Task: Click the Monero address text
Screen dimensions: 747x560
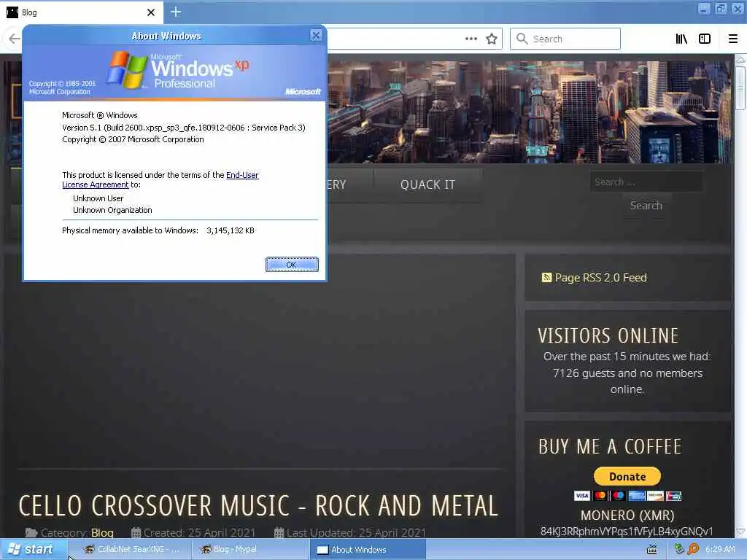Action: 627,532
